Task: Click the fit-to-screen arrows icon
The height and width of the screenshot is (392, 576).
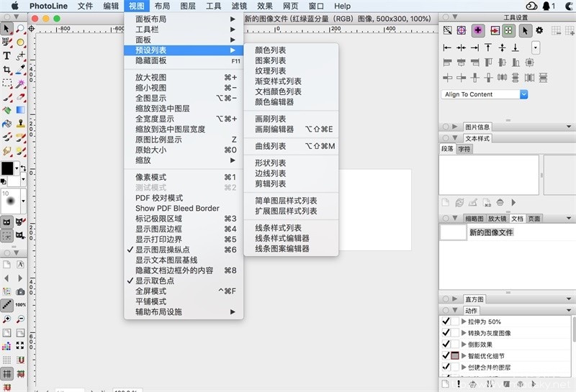Action: coord(21,345)
